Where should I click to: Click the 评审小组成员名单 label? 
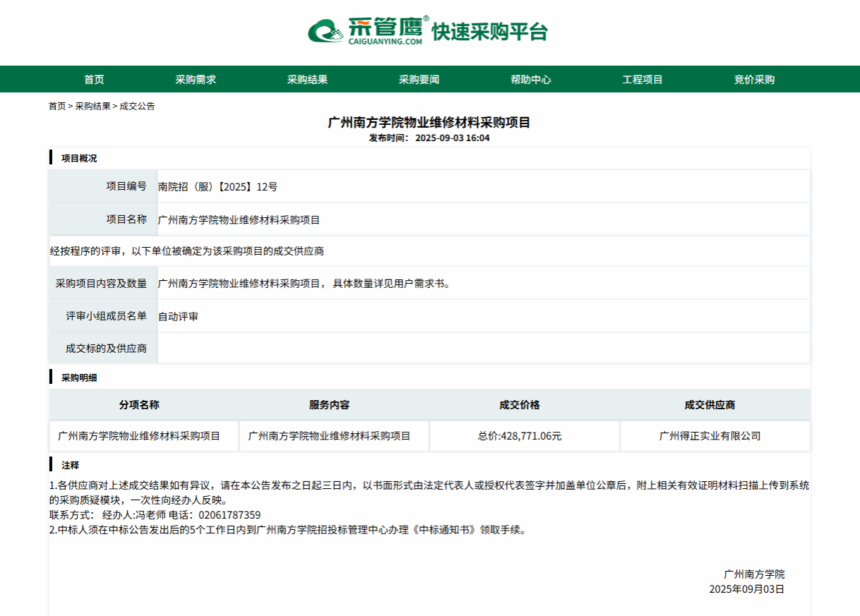coord(107,316)
